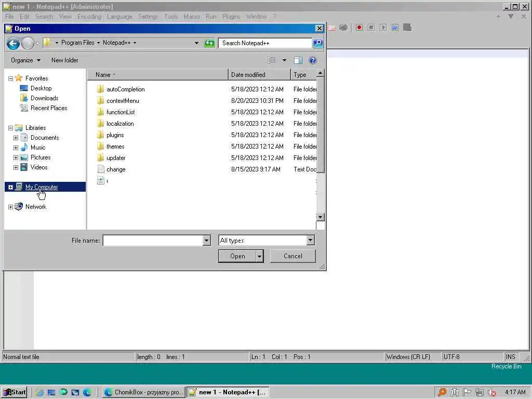Change the file view layout icon
The image size is (532, 399).
click(x=271, y=60)
